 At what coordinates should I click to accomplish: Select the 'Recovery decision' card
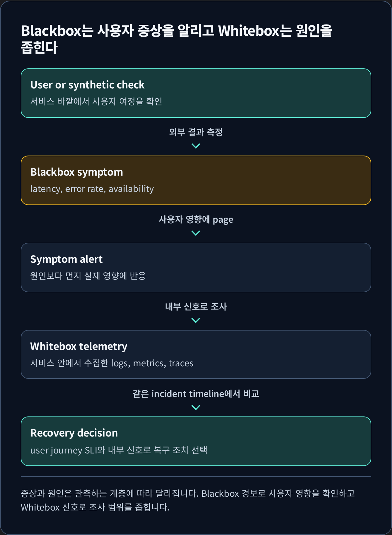(x=196, y=441)
